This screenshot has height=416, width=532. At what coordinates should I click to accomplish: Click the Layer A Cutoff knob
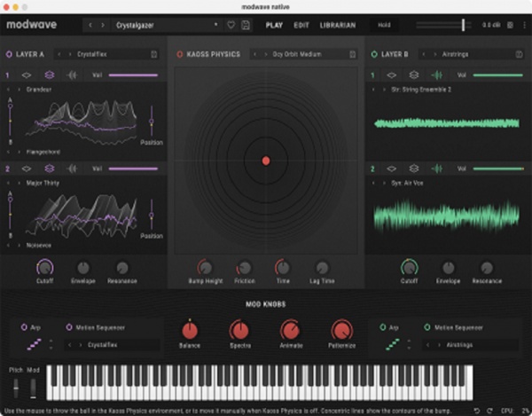44,267
